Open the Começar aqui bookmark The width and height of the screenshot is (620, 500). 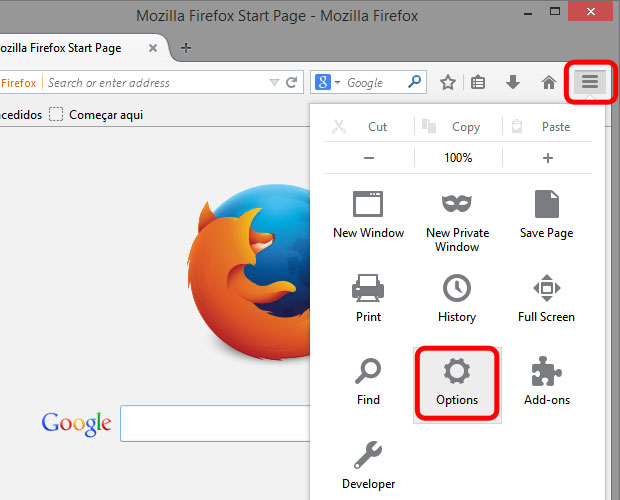tap(96, 115)
